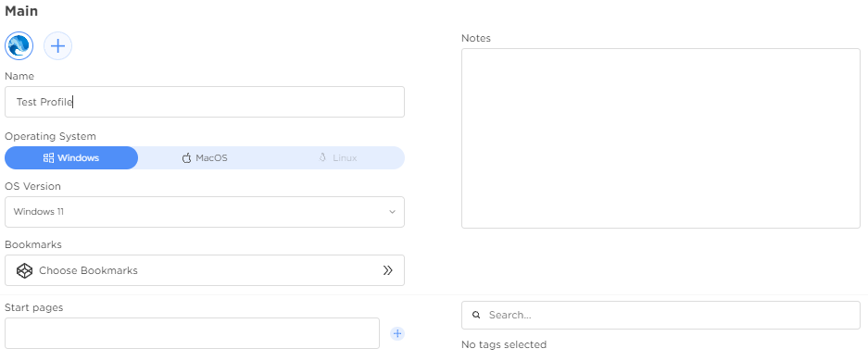Focus the Search tags field

(661, 315)
